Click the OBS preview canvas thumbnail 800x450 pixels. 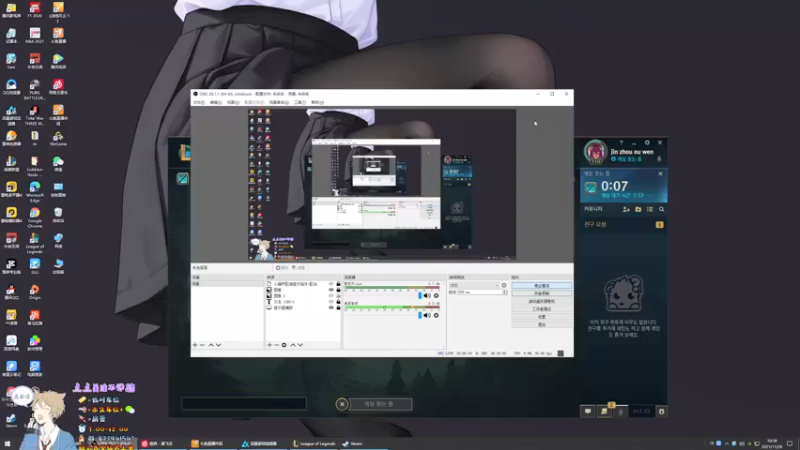click(x=382, y=185)
